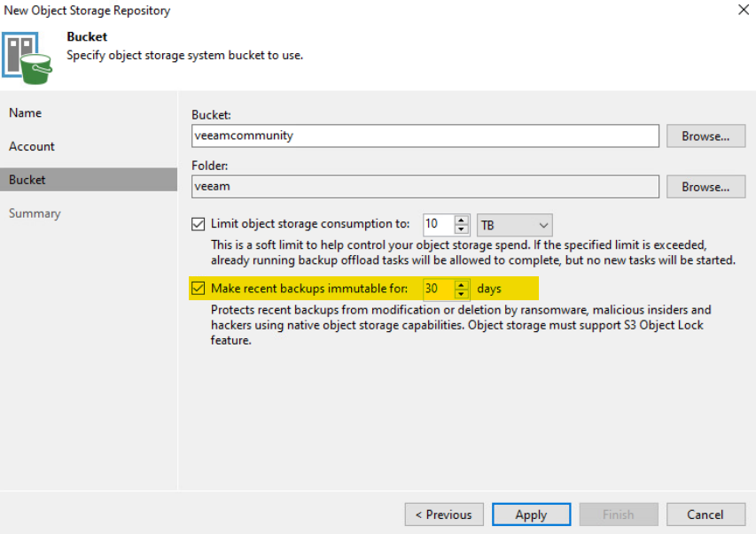This screenshot has height=534, width=756.
Task: Click the Bucket name input field
Action: tap(425, 135)
